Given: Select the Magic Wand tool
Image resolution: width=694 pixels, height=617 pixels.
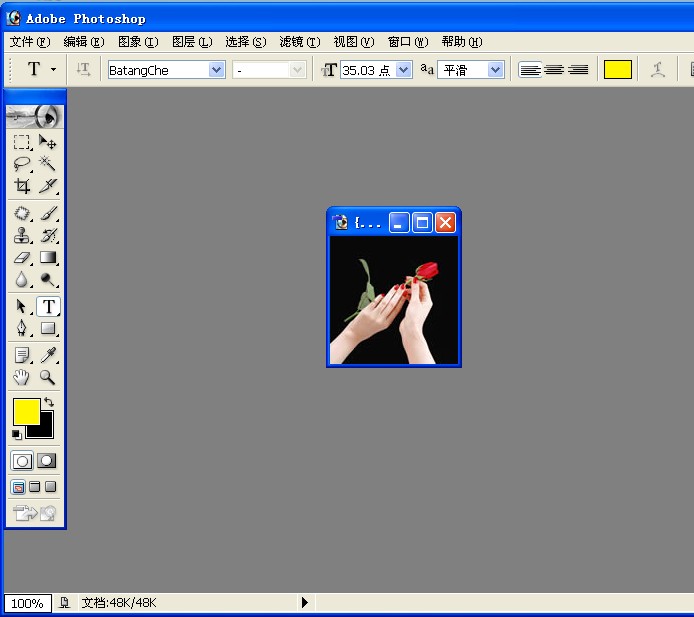Looking at the screenshot, I should (x=47, y=164).
